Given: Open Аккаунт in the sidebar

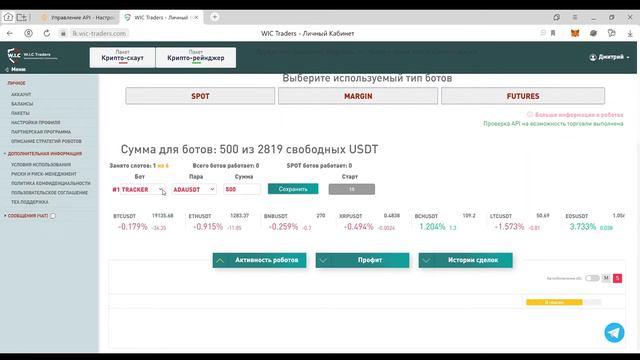Looking at the screenshot, I should click(21, 94).
